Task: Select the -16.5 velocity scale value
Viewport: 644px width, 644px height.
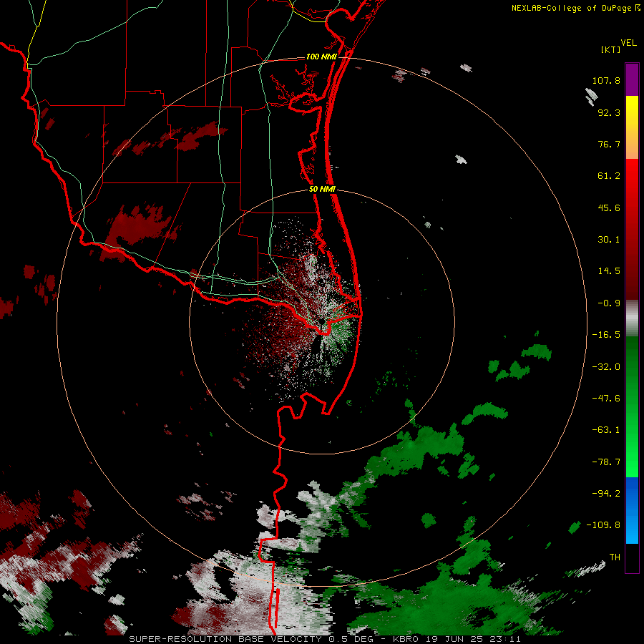Action: (x=606, y=335)
